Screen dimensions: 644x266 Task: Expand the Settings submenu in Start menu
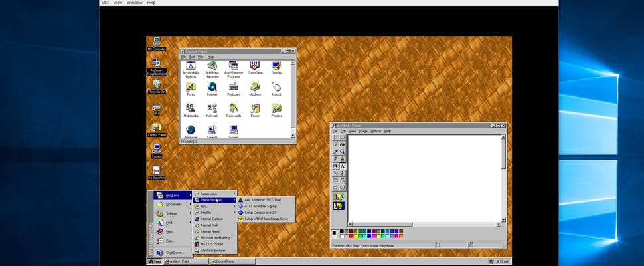(x=173, y=213)
